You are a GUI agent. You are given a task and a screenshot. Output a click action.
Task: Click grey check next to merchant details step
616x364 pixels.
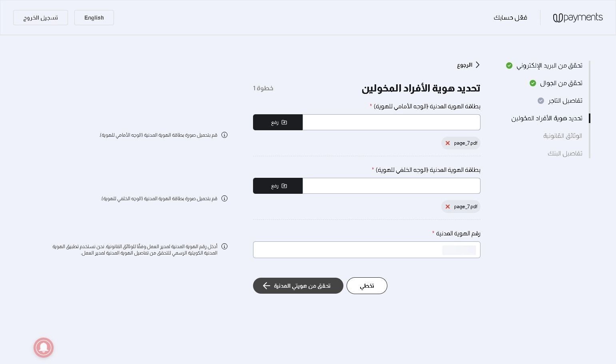pos(541,101)
